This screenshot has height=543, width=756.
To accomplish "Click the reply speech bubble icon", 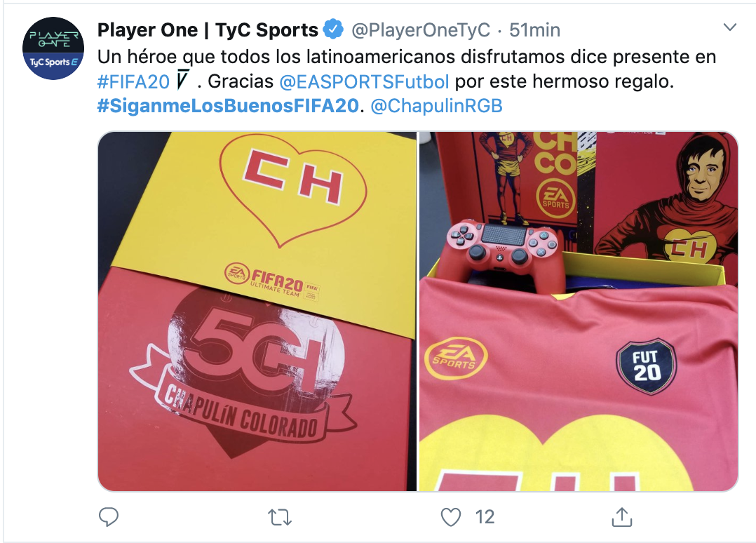I will click(109, 517).
